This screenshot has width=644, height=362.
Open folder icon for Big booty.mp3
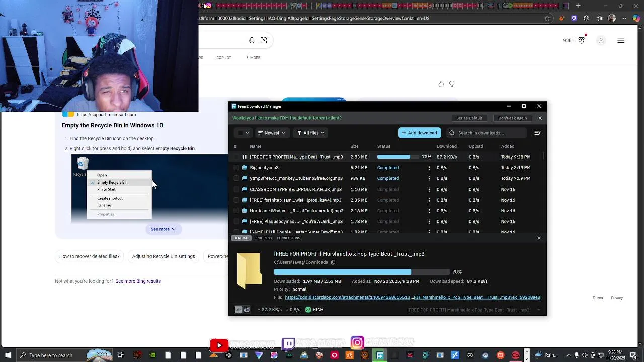pos(245,168)
